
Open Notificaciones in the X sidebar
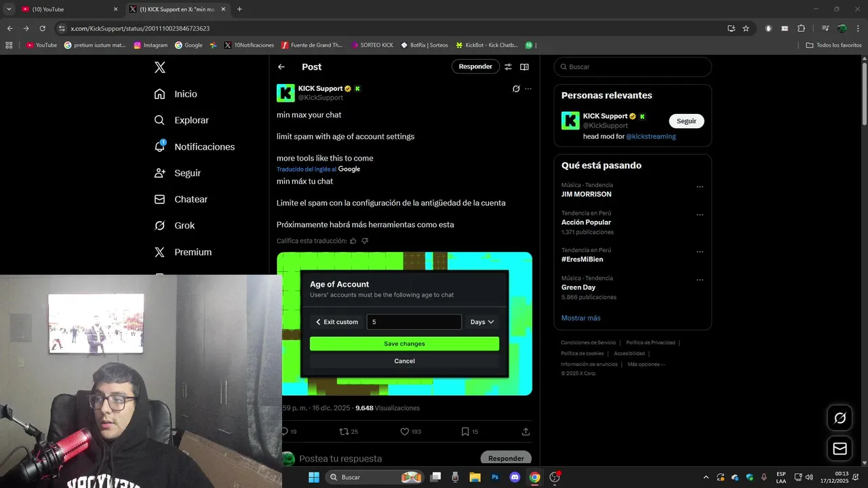click(x=194, y=147)
